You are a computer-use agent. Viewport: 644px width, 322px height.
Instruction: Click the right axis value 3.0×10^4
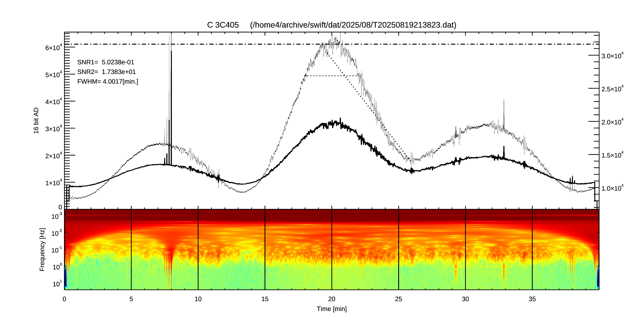[x=612, y=55]
